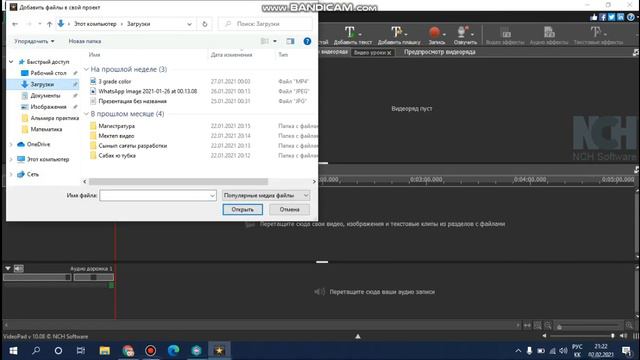
Task: Open File Explorer from taskbar
Action: [x=104, y=351]
